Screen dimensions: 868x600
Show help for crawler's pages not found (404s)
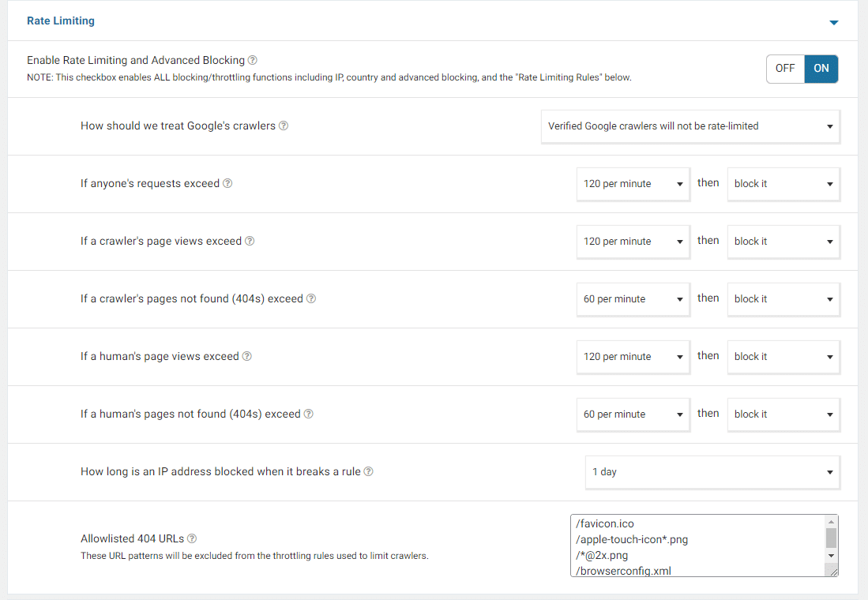coord(311,298)
